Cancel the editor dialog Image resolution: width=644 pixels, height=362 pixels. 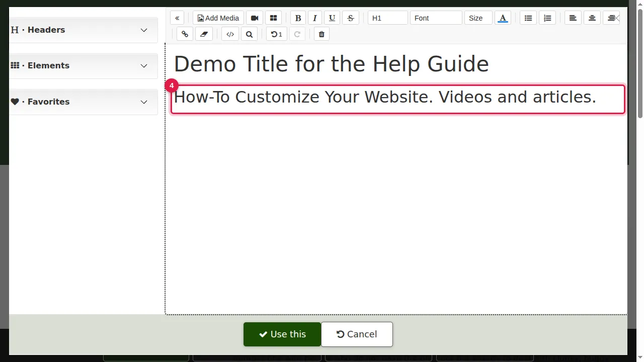click(357, 334)
